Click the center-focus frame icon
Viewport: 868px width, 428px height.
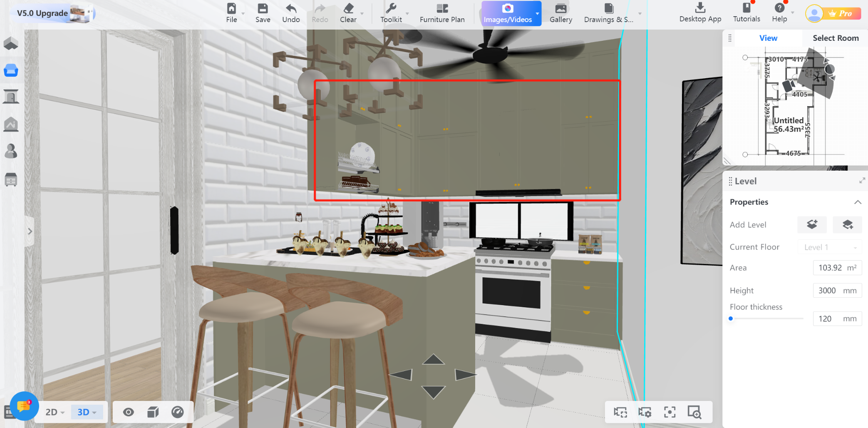click(x=670, y=412)
